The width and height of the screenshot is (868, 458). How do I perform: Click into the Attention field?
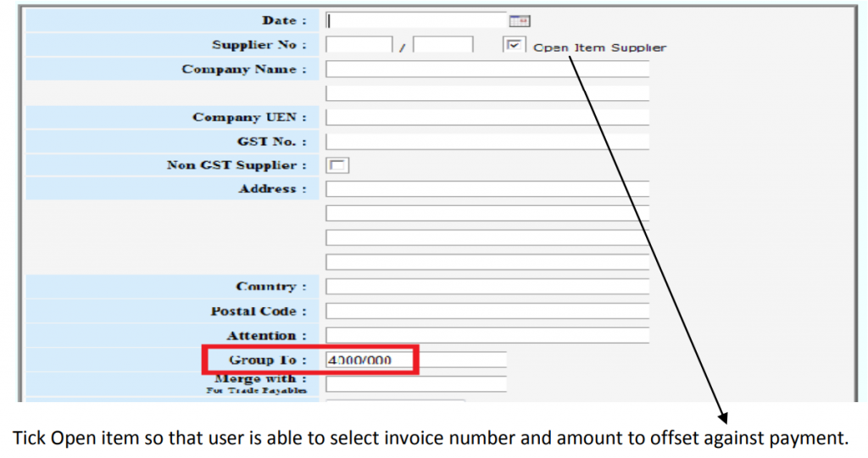click(487, 336)
